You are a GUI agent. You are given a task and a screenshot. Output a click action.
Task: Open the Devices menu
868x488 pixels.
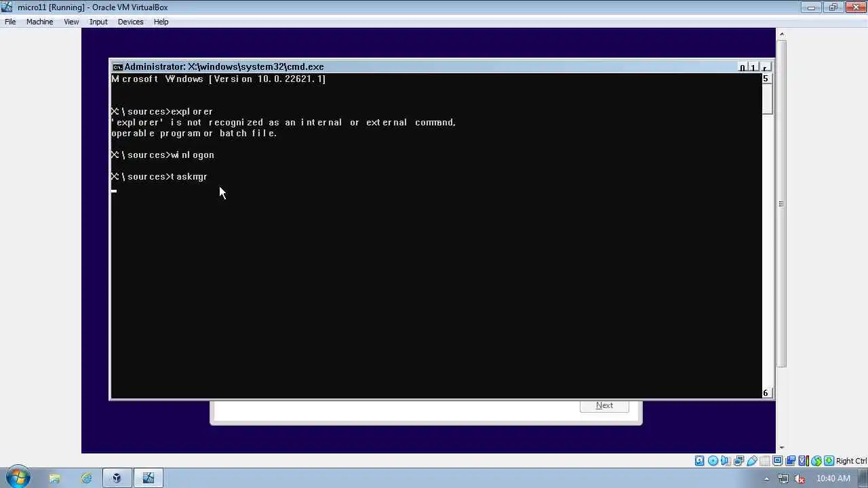click(x=130, y=22)
